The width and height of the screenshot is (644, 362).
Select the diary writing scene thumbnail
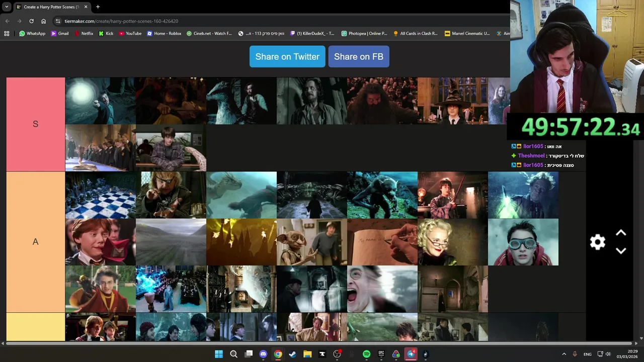[x=382, y=242]
